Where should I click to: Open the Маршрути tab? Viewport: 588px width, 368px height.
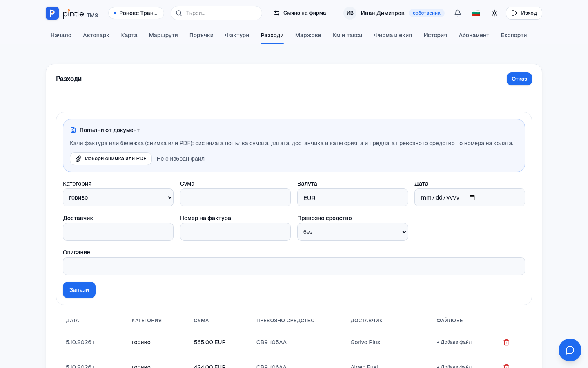pyautogui.click(x=163, y=35)
